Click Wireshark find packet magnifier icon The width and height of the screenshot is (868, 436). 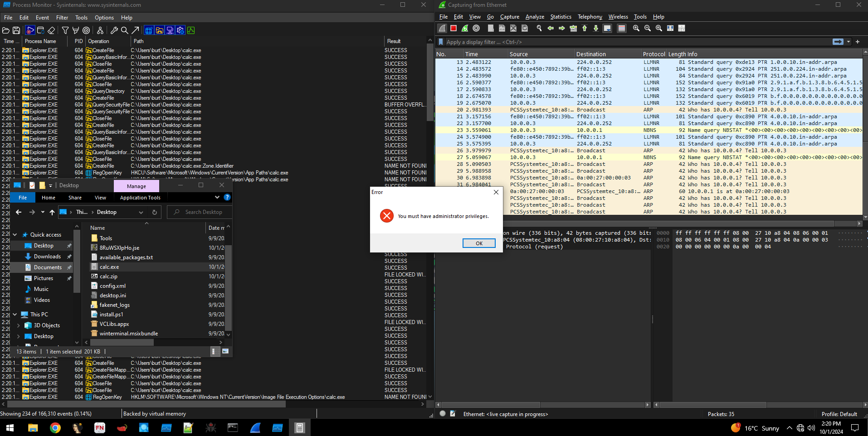coord(539,28)
